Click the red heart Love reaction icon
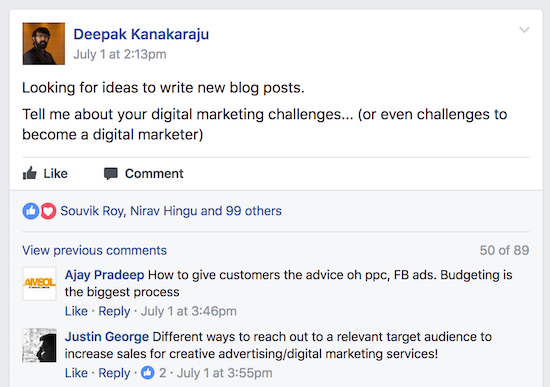550x387 pixels. point(48,211)
